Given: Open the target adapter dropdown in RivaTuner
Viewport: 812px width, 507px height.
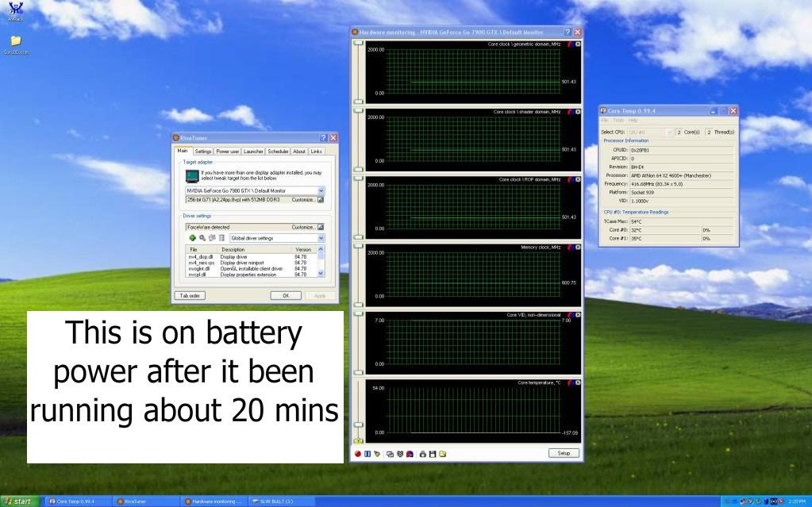Looking at the screenshot, I should (x=321, y=190).
